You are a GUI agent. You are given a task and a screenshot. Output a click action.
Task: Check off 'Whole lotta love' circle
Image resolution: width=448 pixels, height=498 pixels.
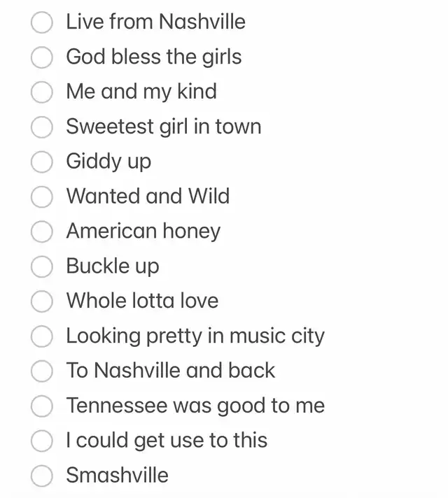click(42, 301)
